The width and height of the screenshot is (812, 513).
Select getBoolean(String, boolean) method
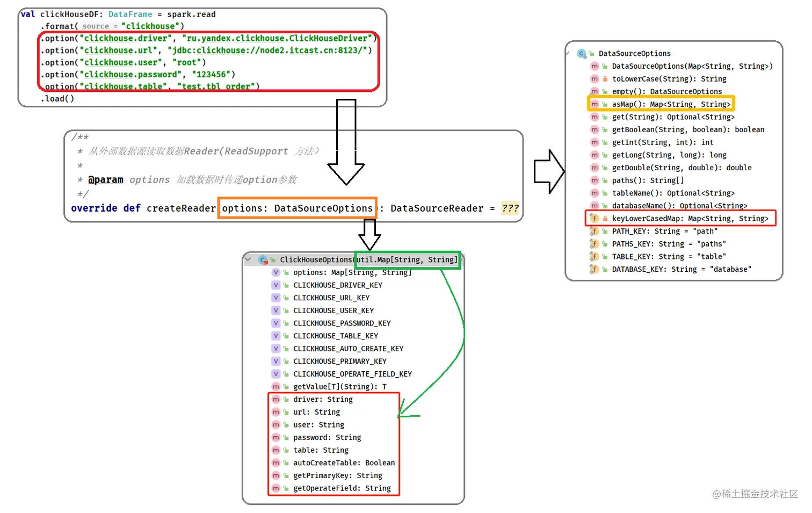pos(677,130)
